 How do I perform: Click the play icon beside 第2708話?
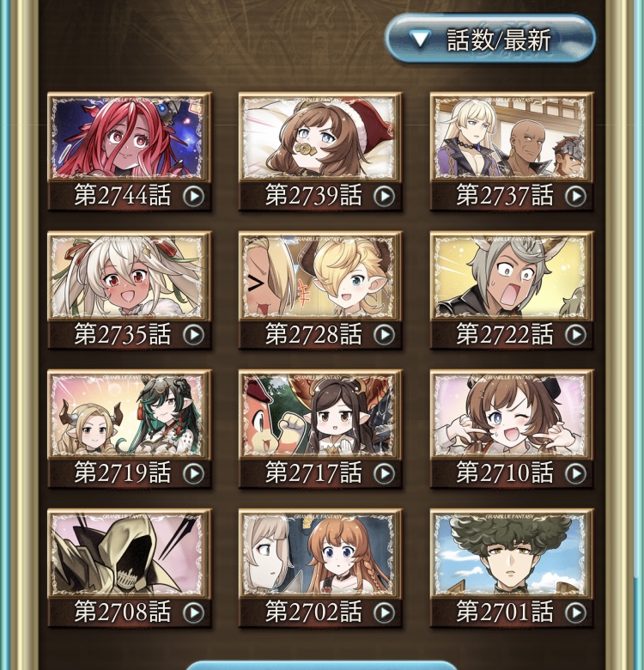[193, 612]
